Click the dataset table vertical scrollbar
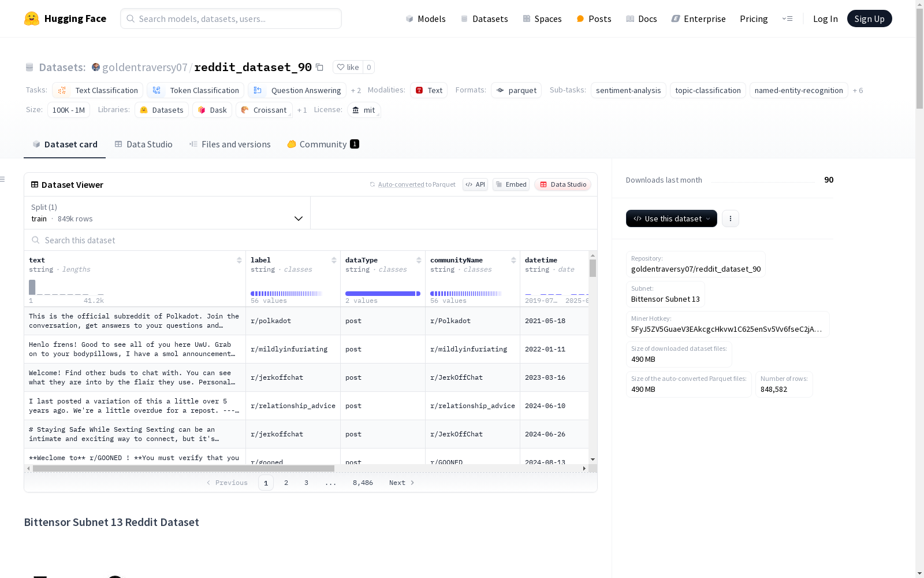Viewport: 924px width, 578px height. [593, 268]
